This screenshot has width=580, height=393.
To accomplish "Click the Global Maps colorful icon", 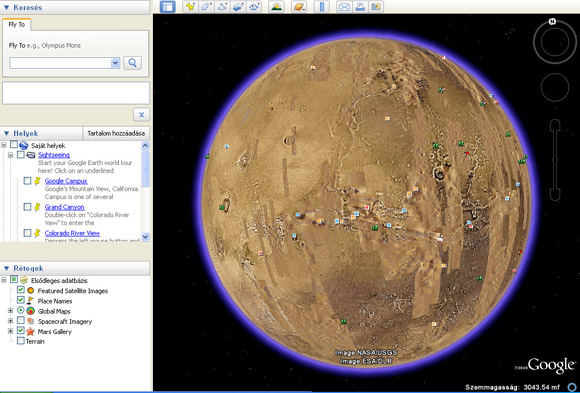I will [31, 311].
